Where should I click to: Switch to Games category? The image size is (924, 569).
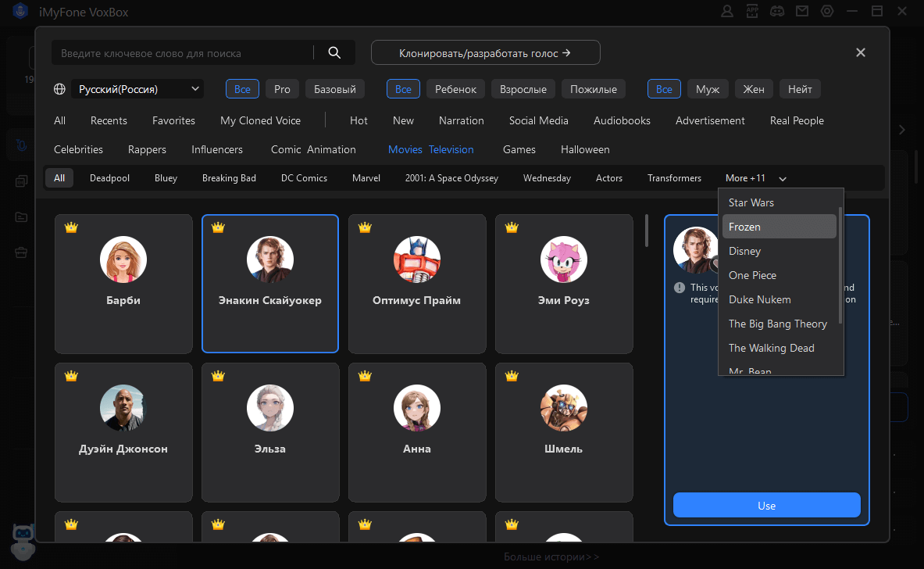coord(519,149)
